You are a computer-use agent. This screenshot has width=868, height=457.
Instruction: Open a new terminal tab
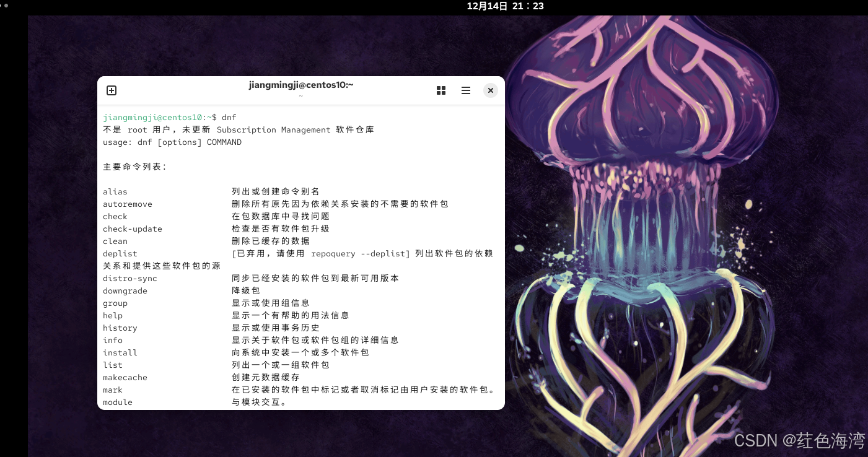pos(112,90)
